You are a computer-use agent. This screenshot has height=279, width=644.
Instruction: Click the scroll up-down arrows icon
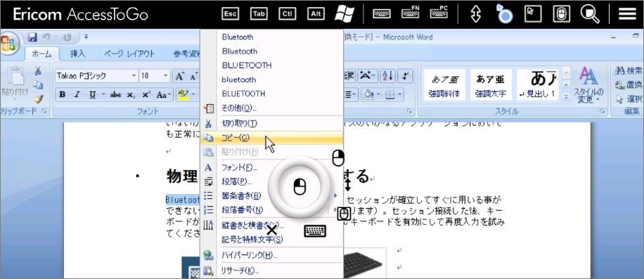(475, 14)
